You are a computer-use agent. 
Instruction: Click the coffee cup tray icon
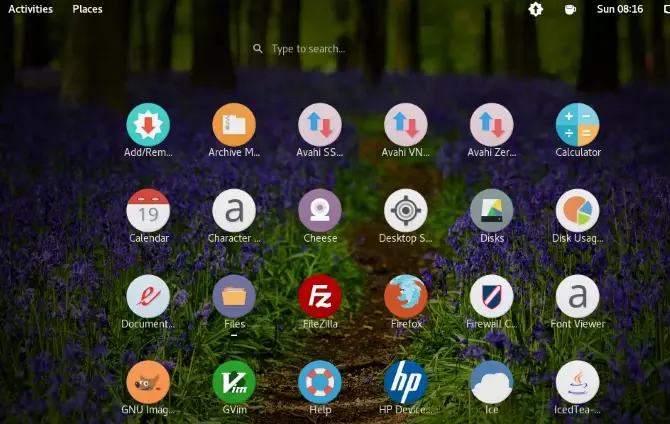tap(570, 9)
